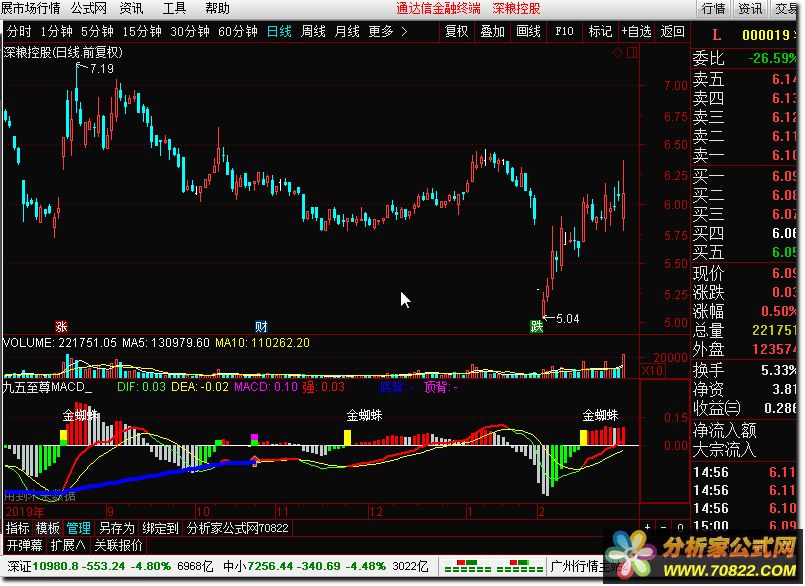Click the 返回 back button

(x=672, y=31)
